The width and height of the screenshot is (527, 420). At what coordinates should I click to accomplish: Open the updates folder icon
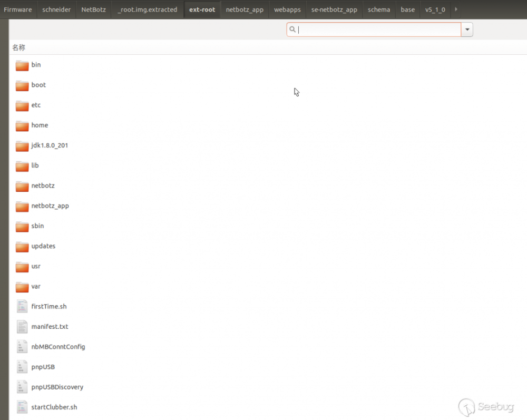[22, 246]
